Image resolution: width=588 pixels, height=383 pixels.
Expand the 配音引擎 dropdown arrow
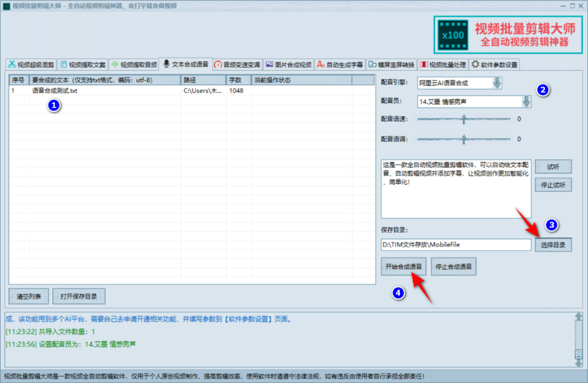[x=497, y=83]
